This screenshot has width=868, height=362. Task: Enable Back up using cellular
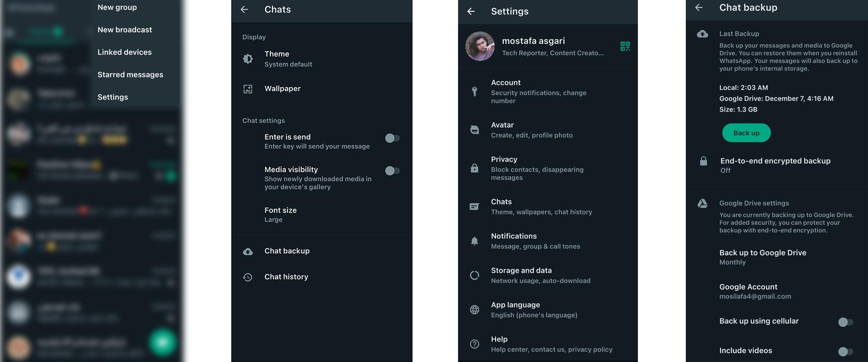pos(845,322)
